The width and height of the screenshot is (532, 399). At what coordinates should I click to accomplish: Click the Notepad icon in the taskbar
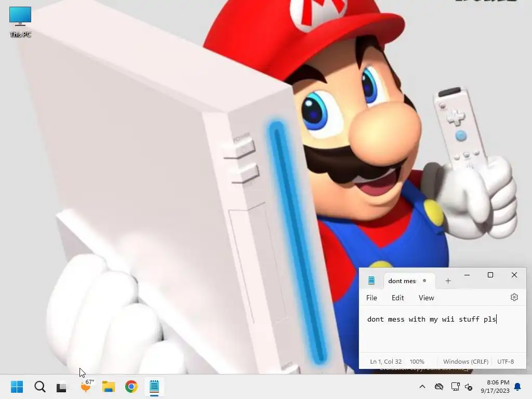[154, 387]
